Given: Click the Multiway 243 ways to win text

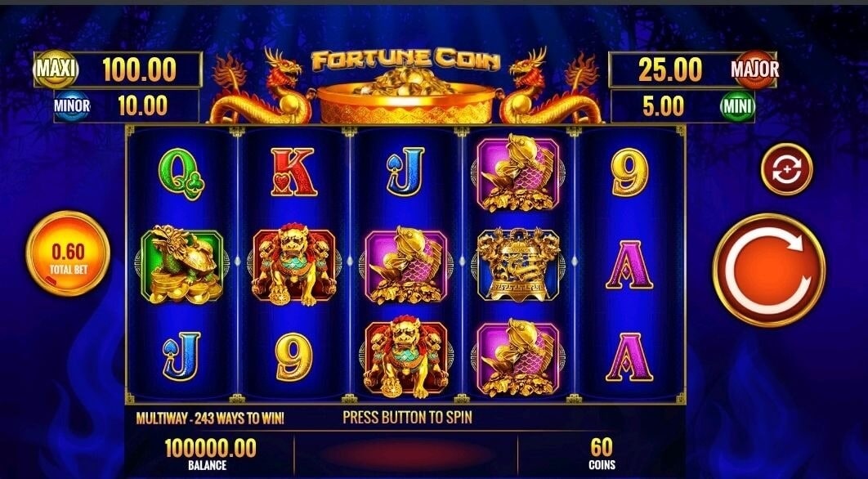Looking at the screenshot, I should pos(210,418).
